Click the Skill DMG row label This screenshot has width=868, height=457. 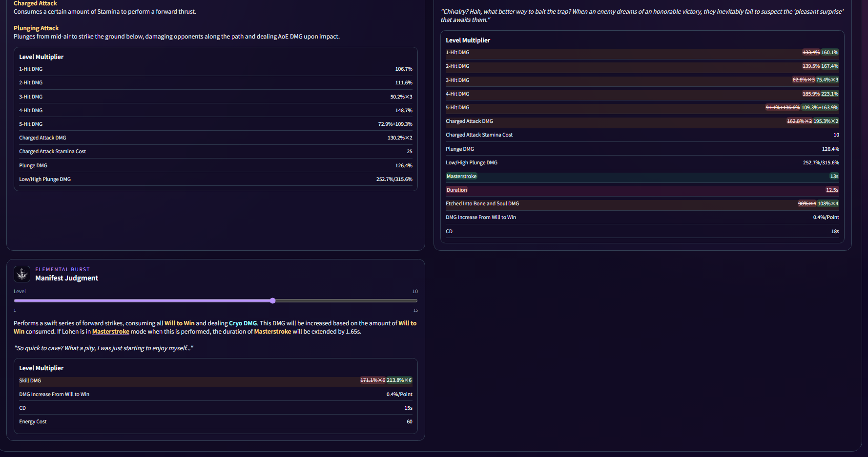30,380
